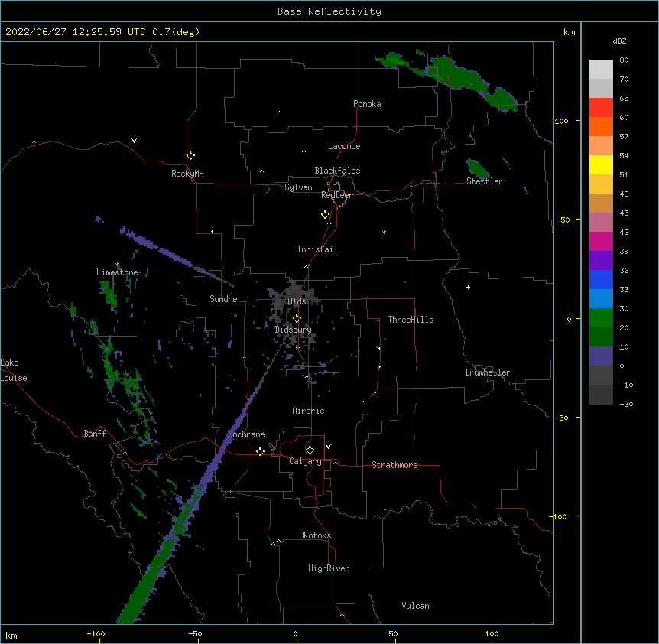Click the yellow marker below Cochrane label

[260, 451]
